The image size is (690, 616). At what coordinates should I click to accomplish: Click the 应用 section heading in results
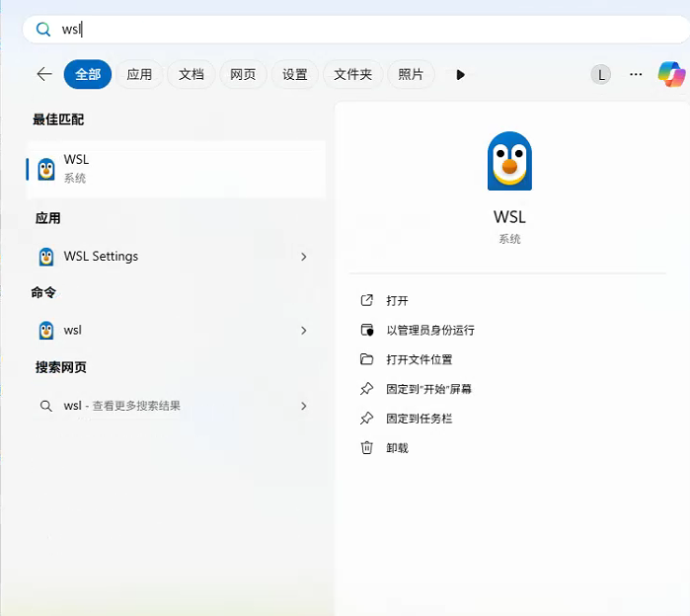[48, 218]
